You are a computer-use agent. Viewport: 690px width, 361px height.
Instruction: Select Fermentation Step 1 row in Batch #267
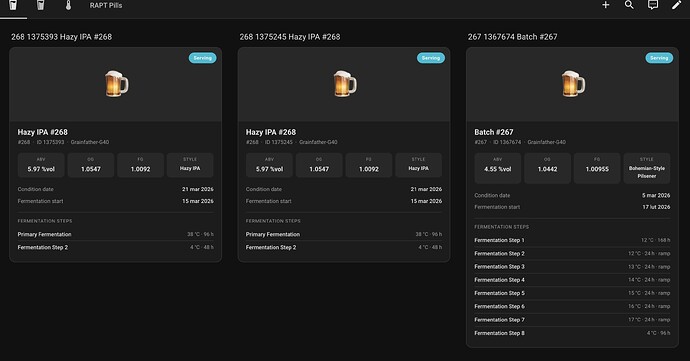572,240
